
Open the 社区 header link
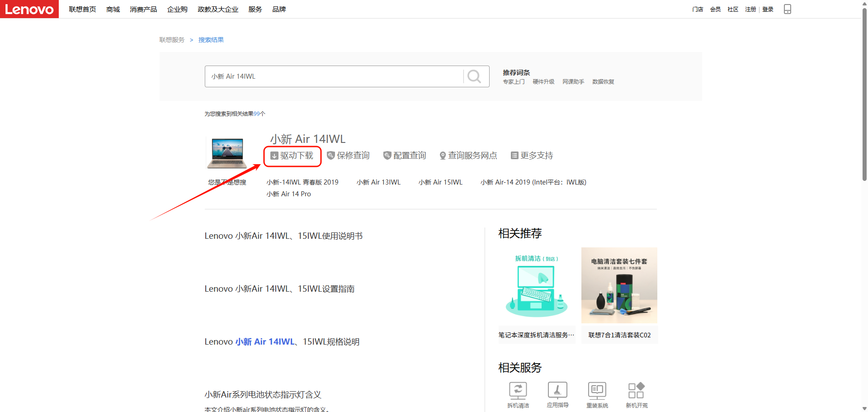[x=733, y=9]
